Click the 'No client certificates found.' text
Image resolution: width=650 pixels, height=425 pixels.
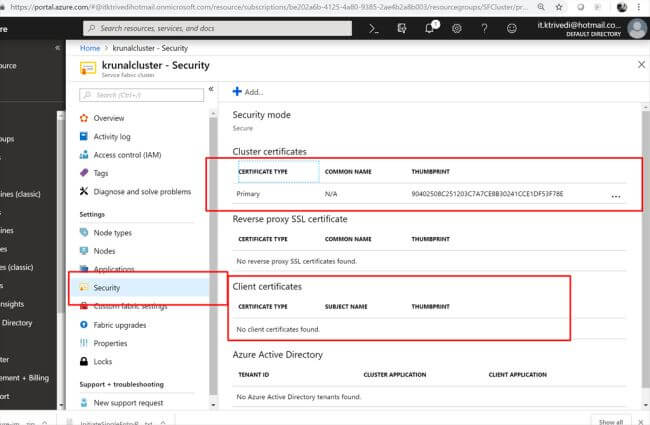pyautogui.click(x=278, y=329)
